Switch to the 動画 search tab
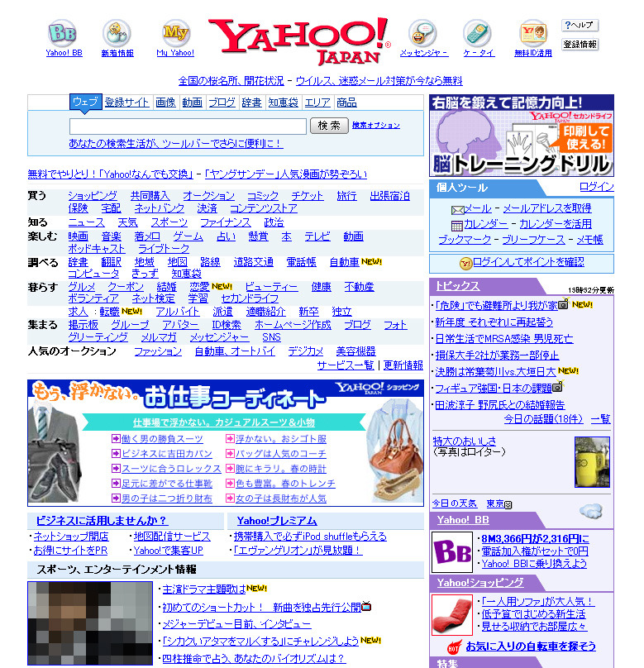This screenshot has height=668, width=644. tap(192, 103)
